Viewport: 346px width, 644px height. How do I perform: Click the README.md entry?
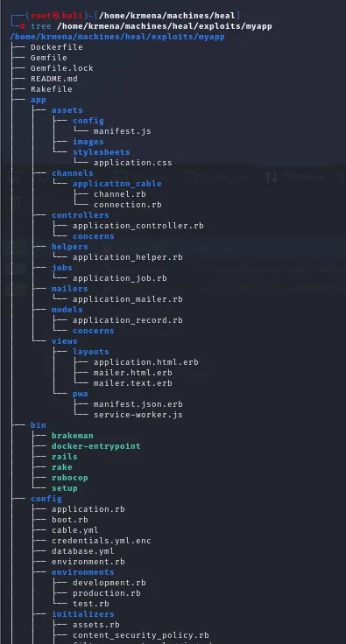pyautogui.click(x=54, y=79)
